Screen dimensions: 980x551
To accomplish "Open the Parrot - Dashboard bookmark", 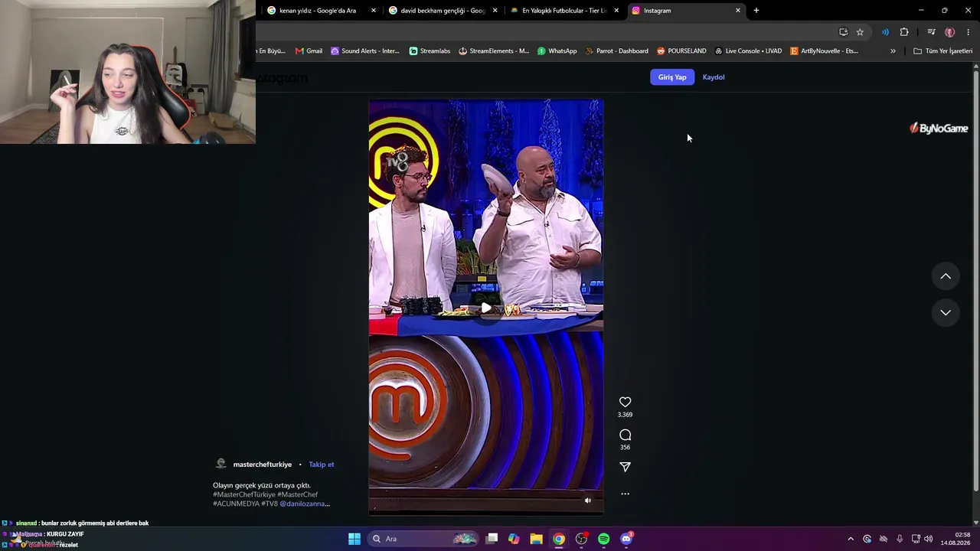I will tap(616, 51).
